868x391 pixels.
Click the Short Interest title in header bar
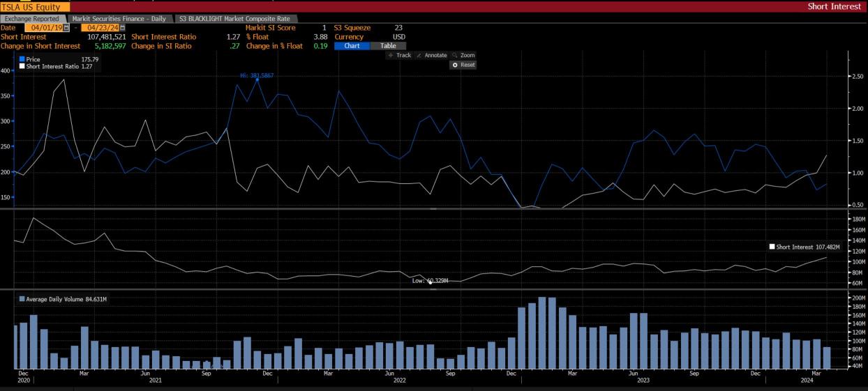click(x=835, y=6)
